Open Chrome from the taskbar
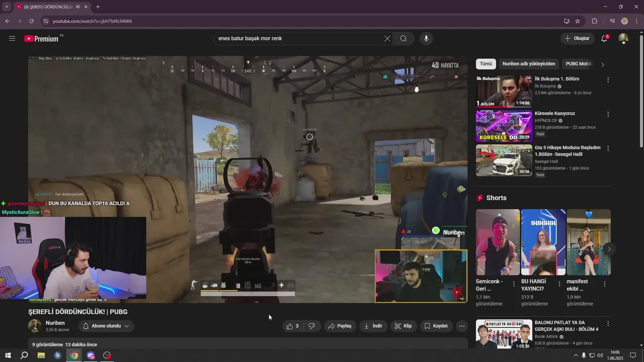This screenshot has height=362, width=644. pyautogui.click(x=74, y=355)
